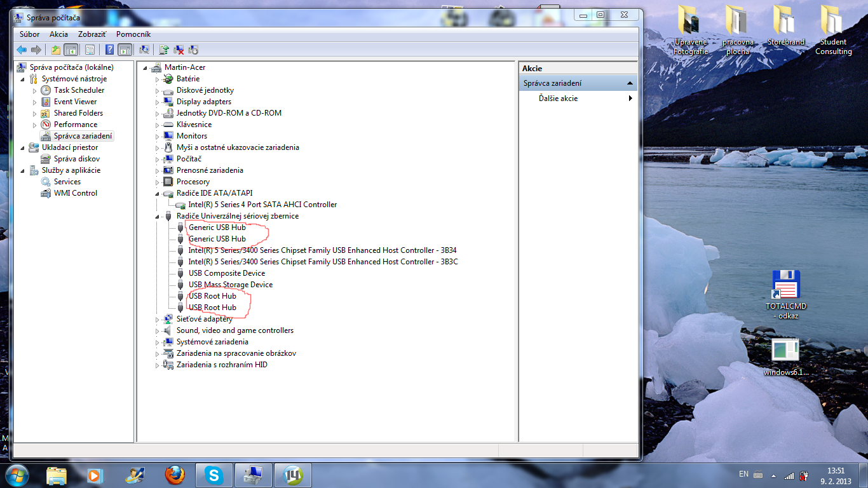The height and width of the screenshot is (488, 868).
Task: Expand the Display adapters category
Action: [158, 102]
